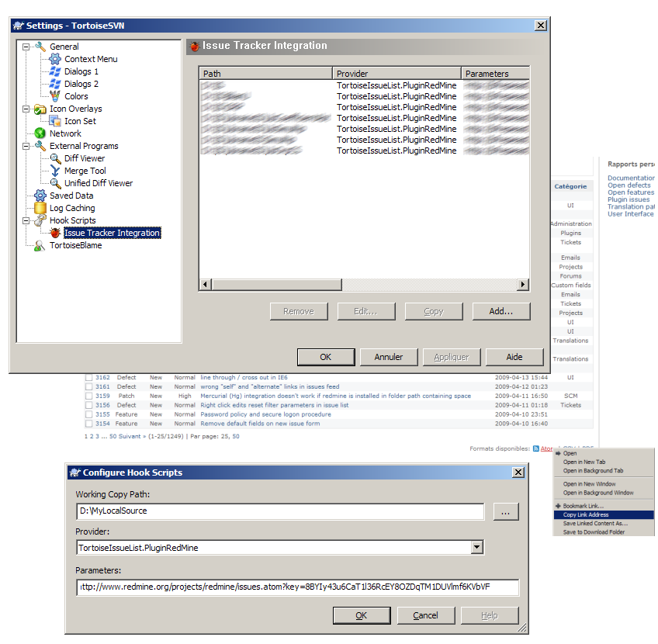
Task: Open the Provider dropdown in Configure Hook Scripts
Action: (x=476, y=547)
